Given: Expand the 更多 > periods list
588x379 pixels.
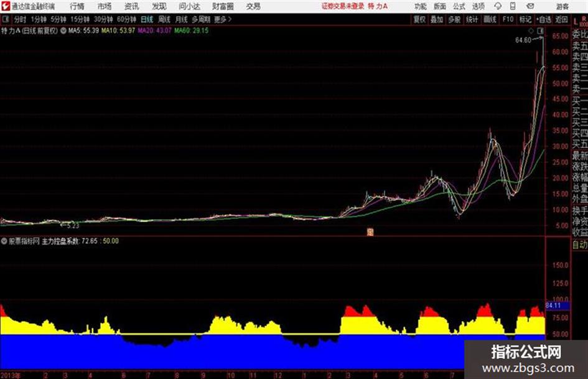Looking at the screenshot, I should click(223, 19).
